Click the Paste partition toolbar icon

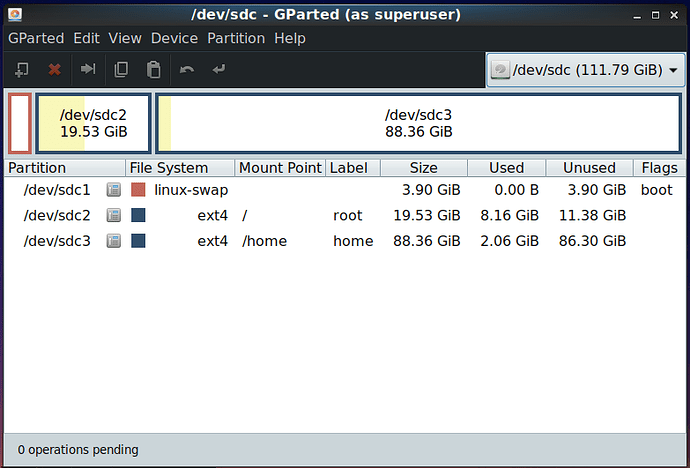154,69
